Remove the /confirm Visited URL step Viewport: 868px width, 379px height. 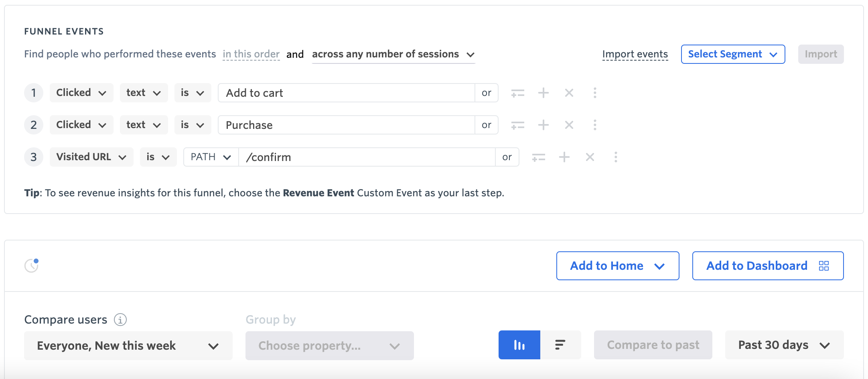coord(590,157)
